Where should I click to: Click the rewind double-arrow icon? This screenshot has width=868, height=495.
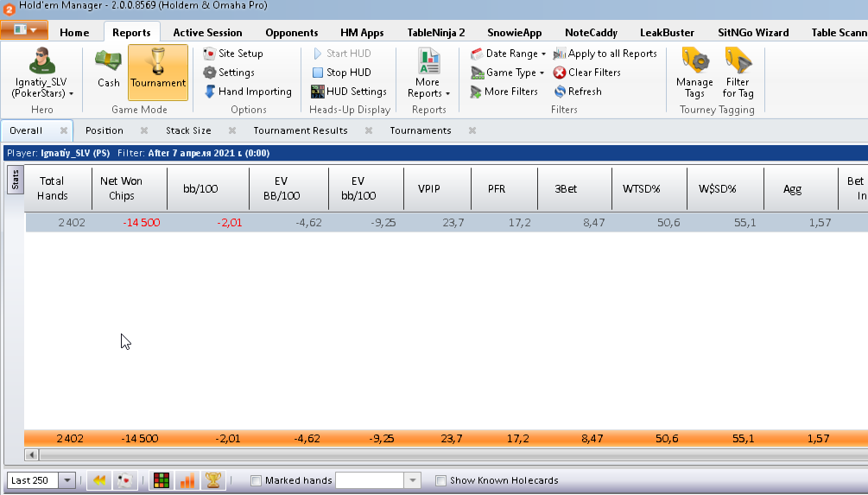coord(99,480)
